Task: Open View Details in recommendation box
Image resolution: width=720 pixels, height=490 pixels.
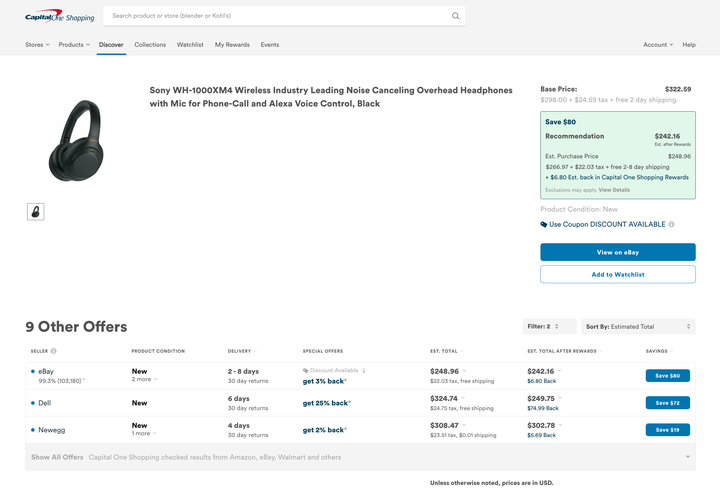Action: pyautogui.click(x=614, y=190)
